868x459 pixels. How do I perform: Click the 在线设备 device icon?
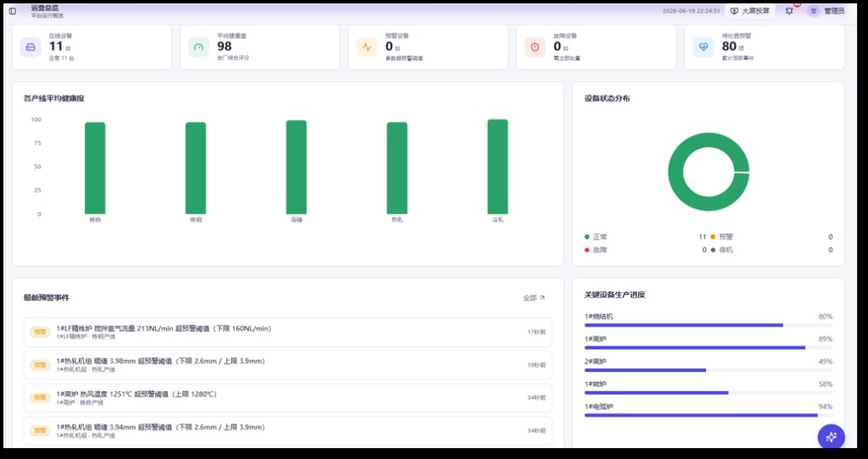coord(31,47)
